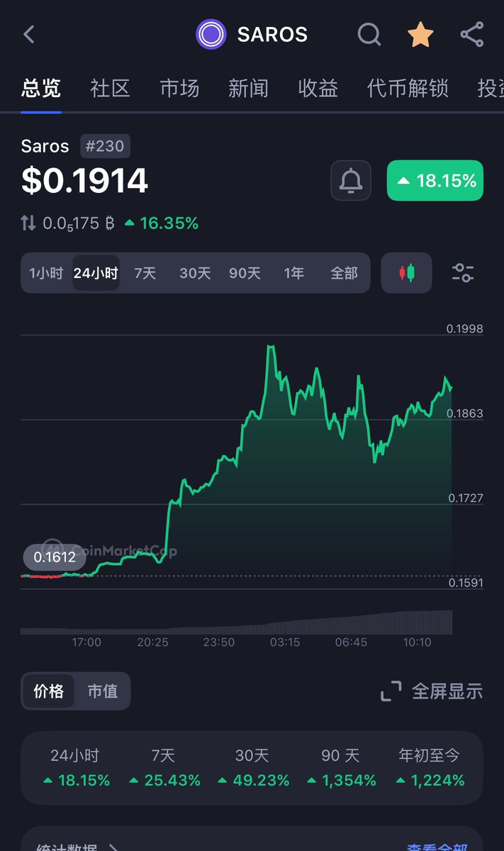The height and width of the screenshot is (851, 504).
Task: Tap the back arrow icon
Action: [x=29, y=34]
